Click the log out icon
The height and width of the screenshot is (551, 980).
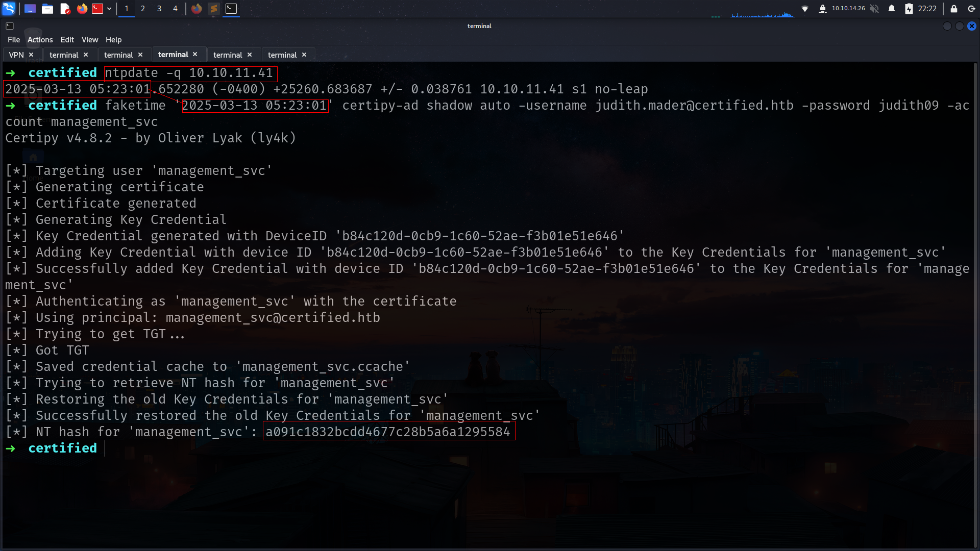pos(971,9)
